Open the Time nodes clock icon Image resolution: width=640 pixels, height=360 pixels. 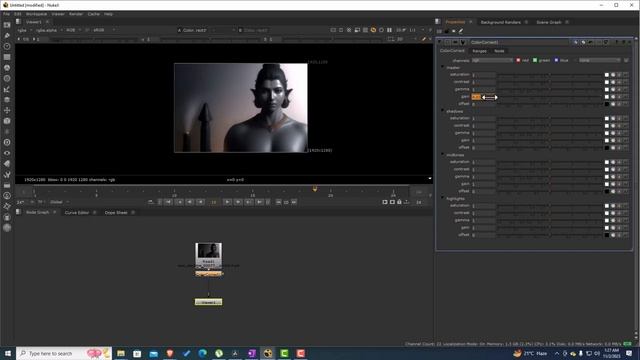(7, 46)
